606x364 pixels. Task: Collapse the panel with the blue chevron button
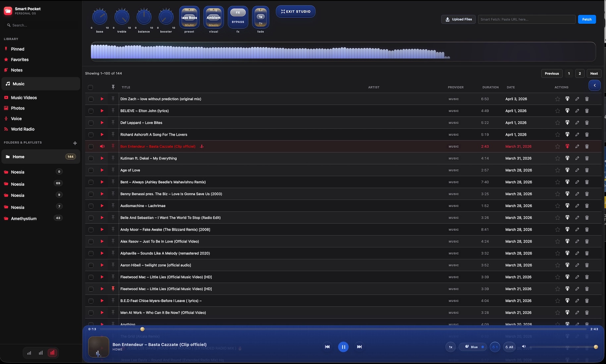594,85
